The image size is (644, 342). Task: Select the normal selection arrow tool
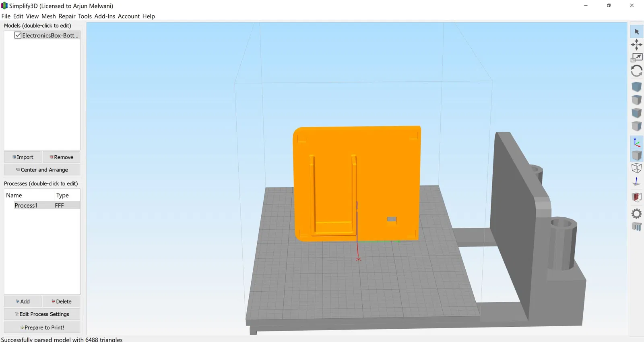coord(636,31)
